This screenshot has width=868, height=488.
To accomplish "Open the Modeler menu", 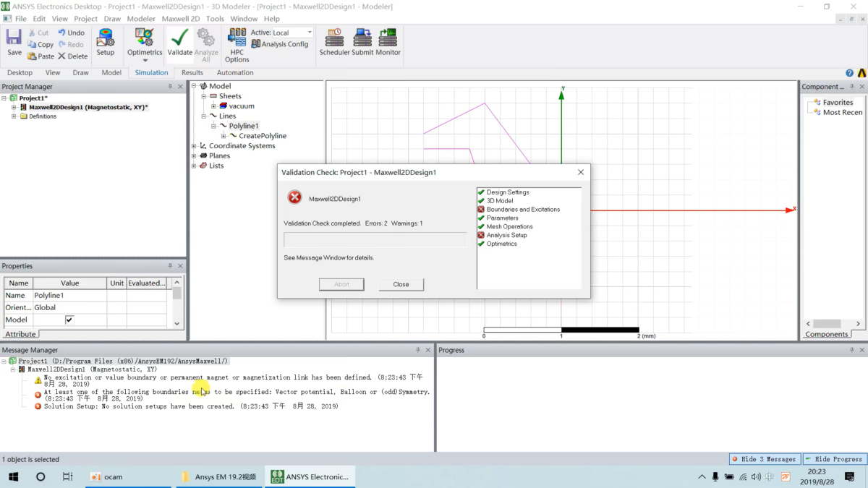I will [141, 19].
